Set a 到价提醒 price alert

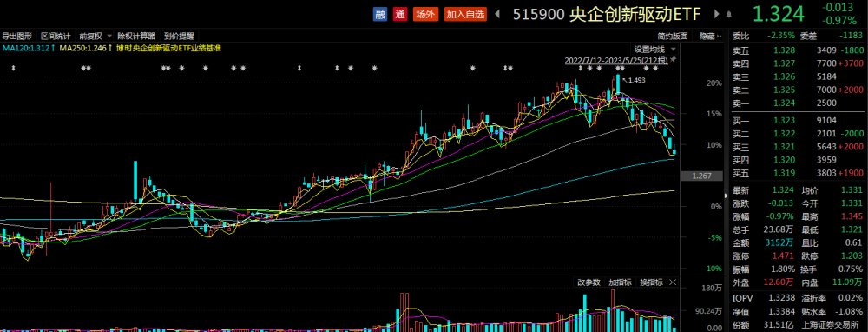point(179,36)
